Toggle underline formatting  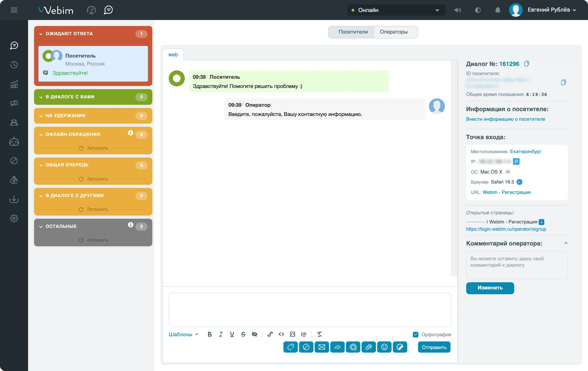coord(232,334)
